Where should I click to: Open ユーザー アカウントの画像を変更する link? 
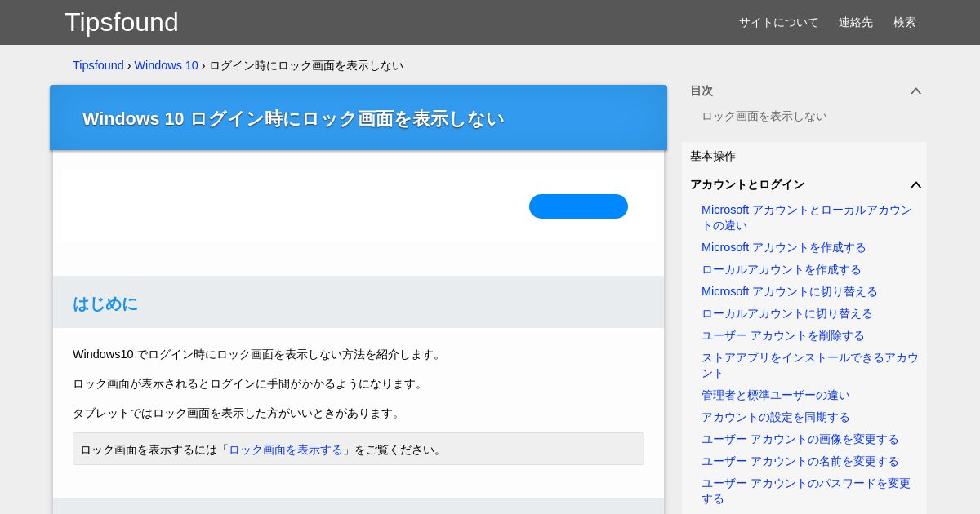[x=800, y=439]
